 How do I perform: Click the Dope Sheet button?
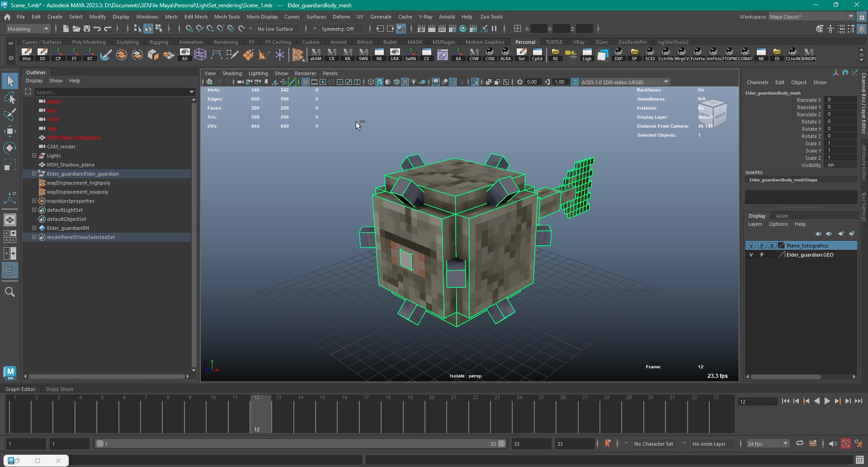pyautogui.click(x=59, y=389)
